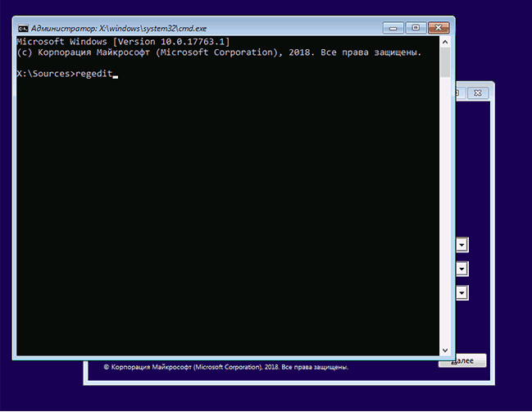The width and height of the screenshot is (532, 412).
Task: Click the copyright line in console
Action: 219,52
